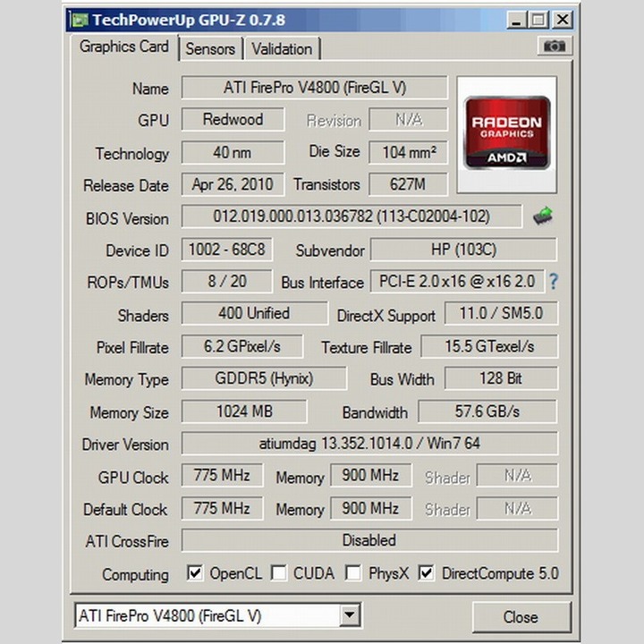Click the Close button
This screenshot has height=644, width=644.
[521, 617]
